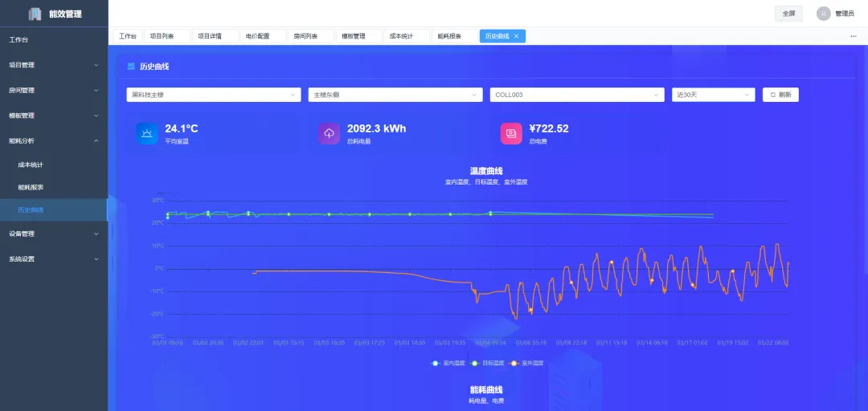Click the 总耗电量 label
The image size is (868, 411).
[358, 141]
